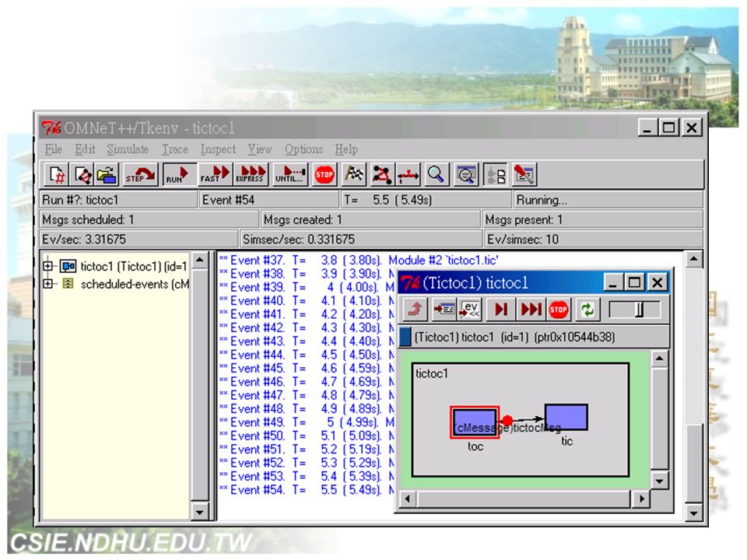Click the event timeline icon
This screenshot has height=560, width=747.
409,175
